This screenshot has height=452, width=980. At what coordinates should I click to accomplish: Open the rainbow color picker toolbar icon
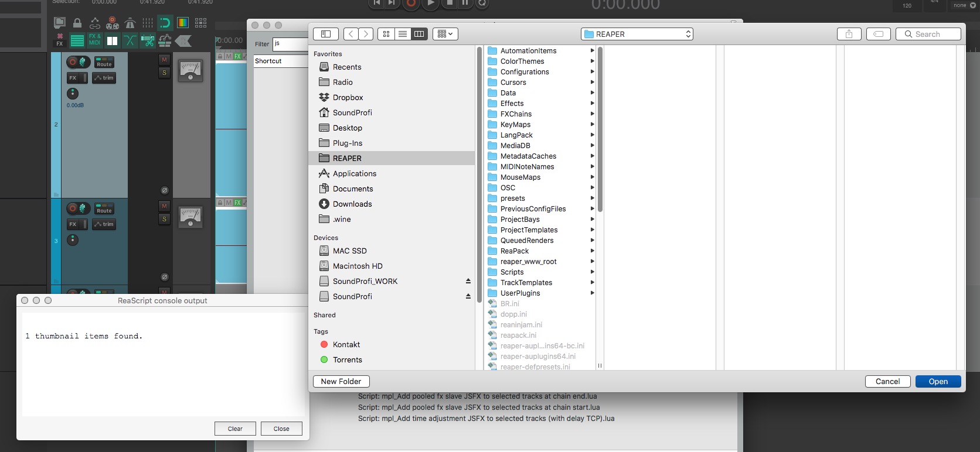coord(183,23)
